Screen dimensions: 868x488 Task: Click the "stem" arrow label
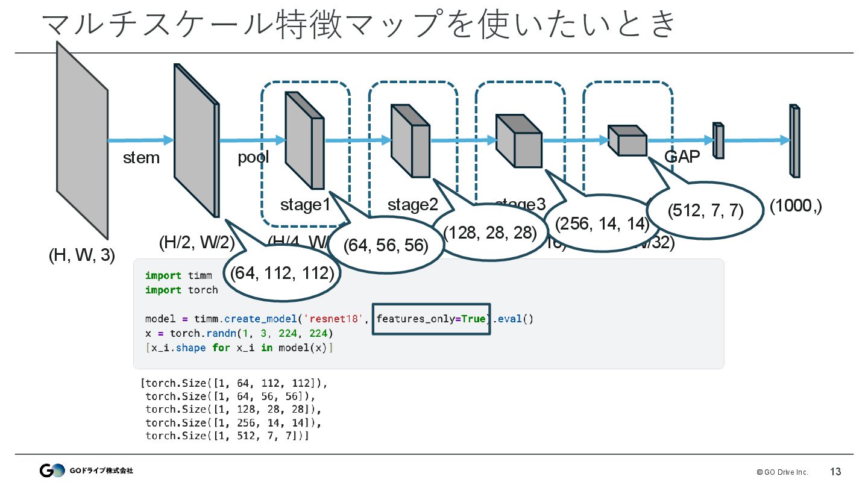coord(141,158)
